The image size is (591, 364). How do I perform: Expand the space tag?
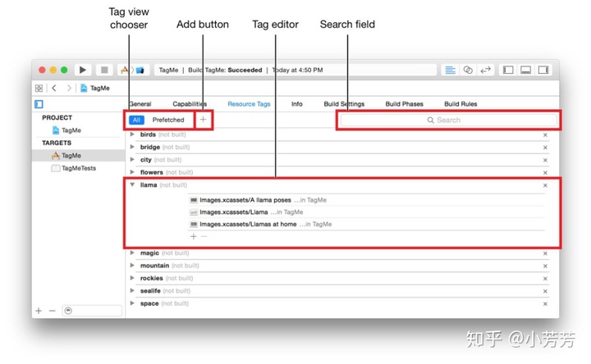pyautogui.click(x=132, y=303)
